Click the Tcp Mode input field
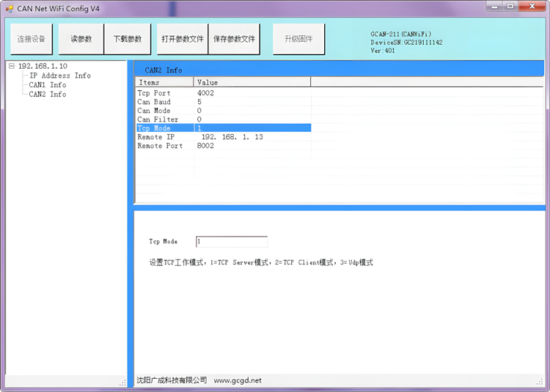The width and height of the screenshot is (550, 392). [231, 242]
